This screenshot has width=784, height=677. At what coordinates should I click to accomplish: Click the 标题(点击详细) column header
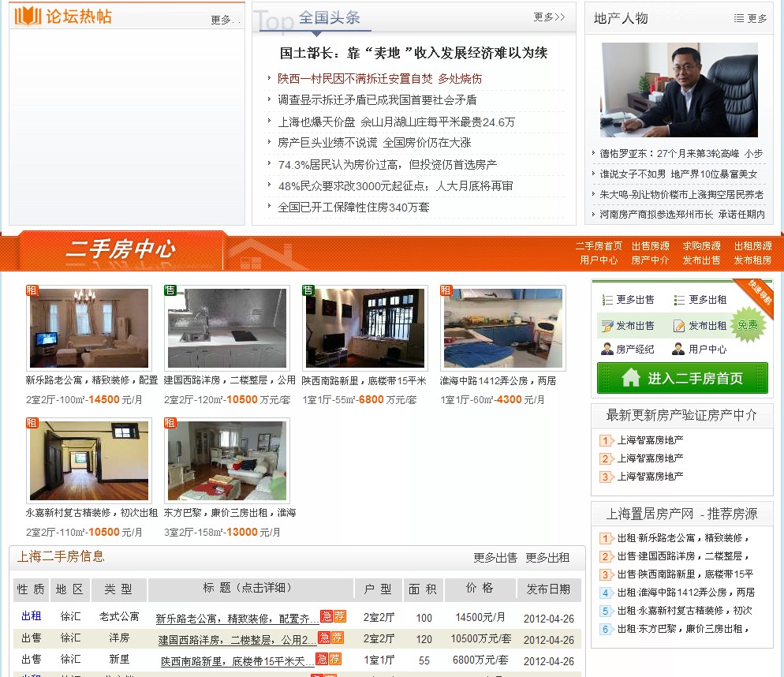pos(251,589)
